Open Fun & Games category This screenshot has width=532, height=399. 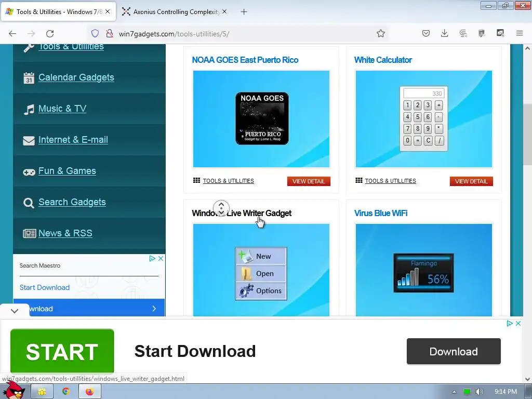coord(67,171)
